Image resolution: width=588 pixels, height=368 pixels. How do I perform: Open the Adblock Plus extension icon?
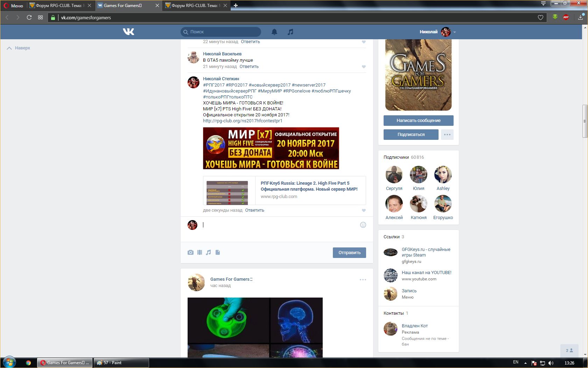coord(566,17)
